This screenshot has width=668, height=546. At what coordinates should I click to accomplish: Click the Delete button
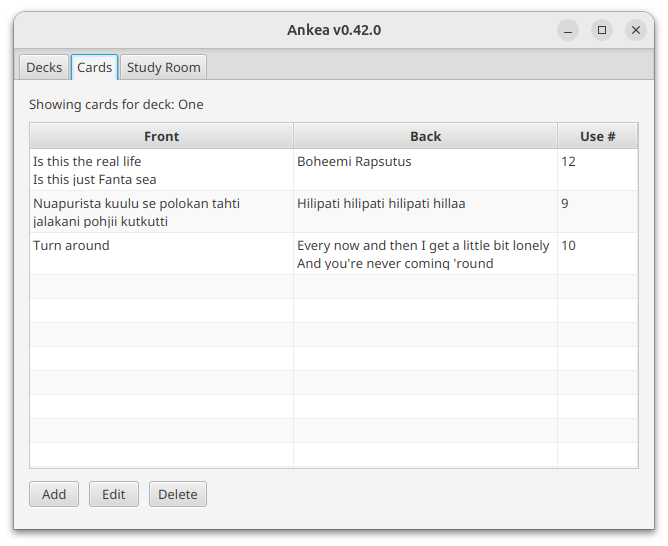[178, 494]
